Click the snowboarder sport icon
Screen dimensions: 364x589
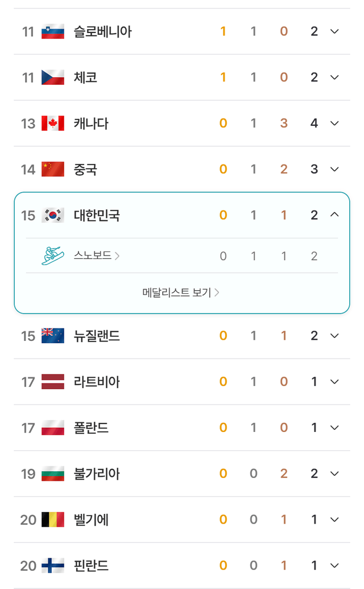pos(52,256)
